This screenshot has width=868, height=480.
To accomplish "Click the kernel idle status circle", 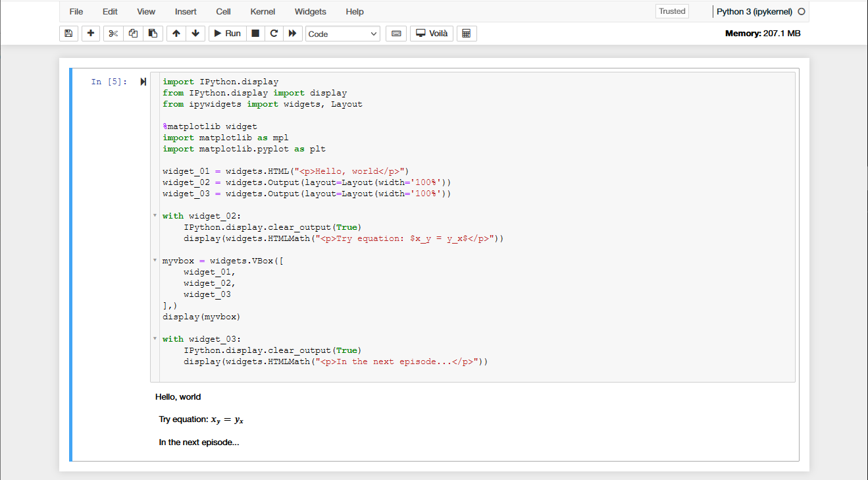I will point(801,12).
